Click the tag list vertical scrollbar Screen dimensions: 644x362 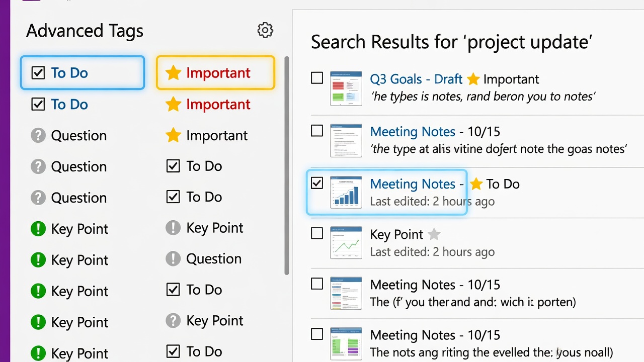(287, 166)
